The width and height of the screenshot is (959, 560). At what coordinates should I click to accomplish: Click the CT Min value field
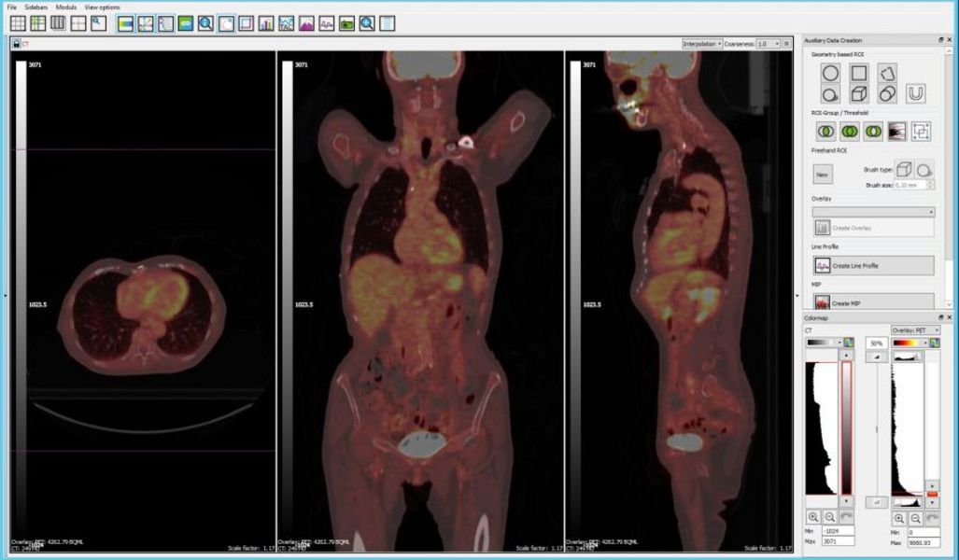(836, 532)
